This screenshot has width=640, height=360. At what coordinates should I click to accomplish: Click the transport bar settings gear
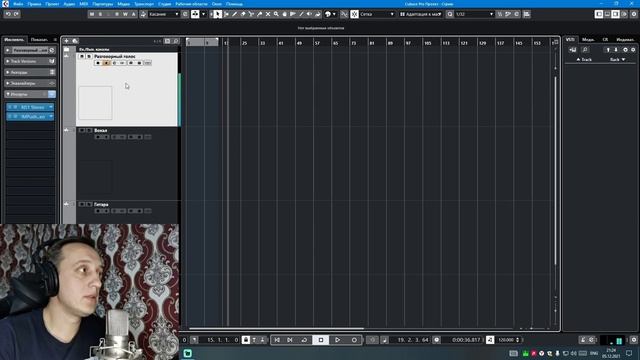tap(634, 340)
